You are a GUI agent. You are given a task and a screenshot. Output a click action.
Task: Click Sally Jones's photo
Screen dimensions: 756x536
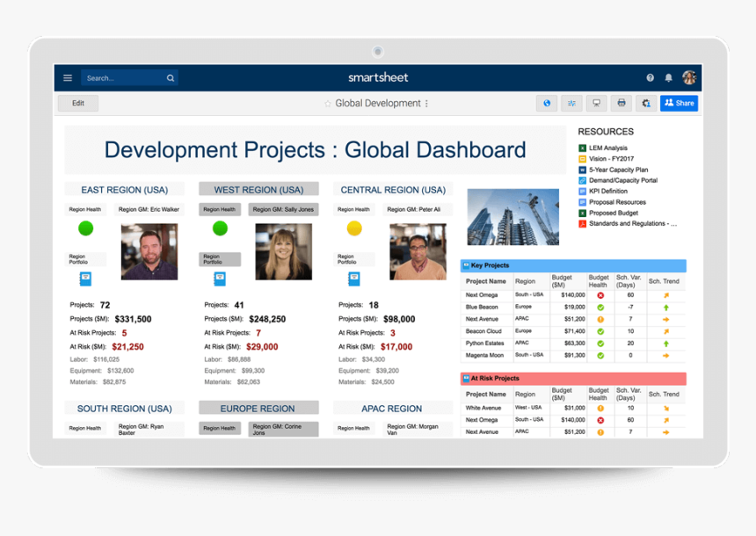tap(283, 251)
